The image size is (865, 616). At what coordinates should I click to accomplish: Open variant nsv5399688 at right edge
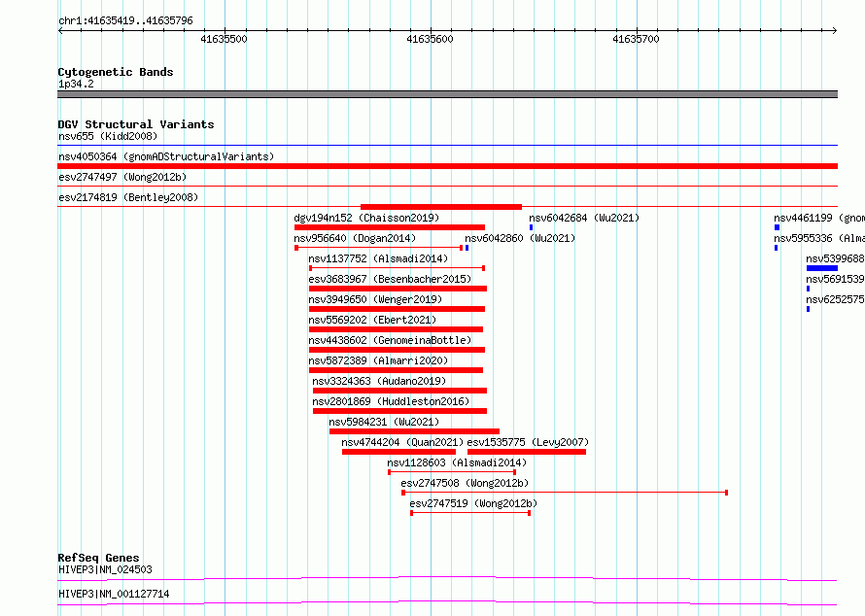835,258
